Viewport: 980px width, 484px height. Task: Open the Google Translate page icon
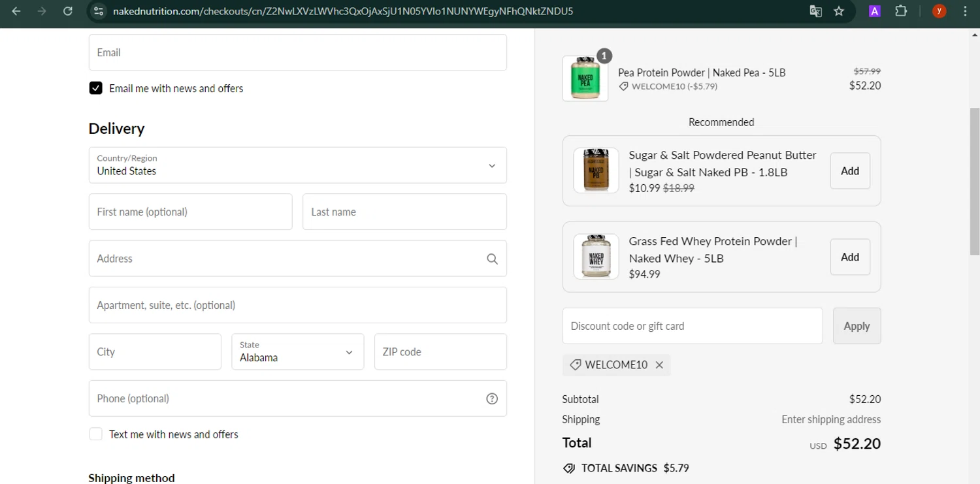(815, 11)
